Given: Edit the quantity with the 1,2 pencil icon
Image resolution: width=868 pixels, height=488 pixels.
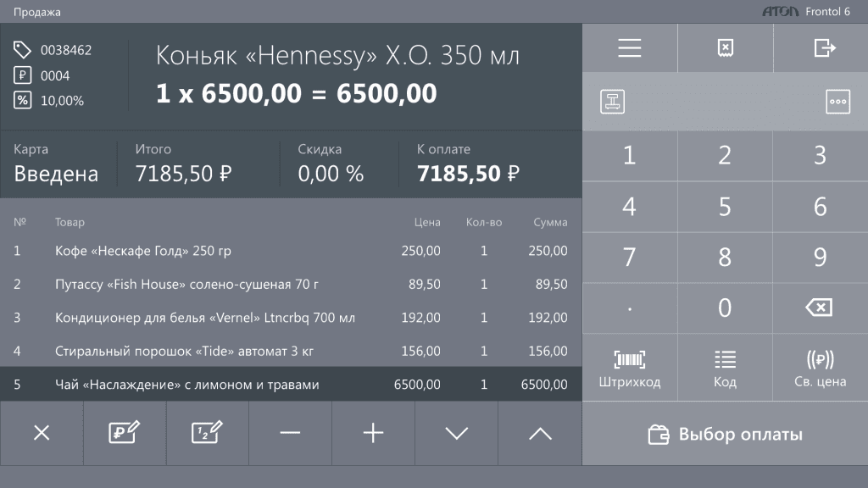Looking at the screenshot, I should tap(208, 433).
